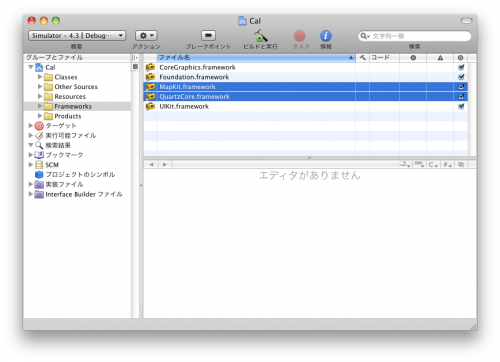This screenshot has height=362, width=500.
Task: Expand the Targets (ターゲット) group
Action: tap(31, 126)
